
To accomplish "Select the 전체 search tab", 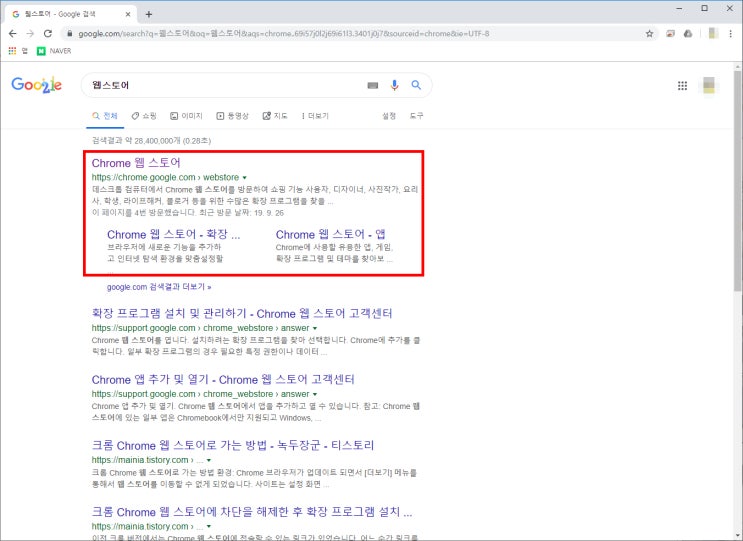I will (105, 116).
